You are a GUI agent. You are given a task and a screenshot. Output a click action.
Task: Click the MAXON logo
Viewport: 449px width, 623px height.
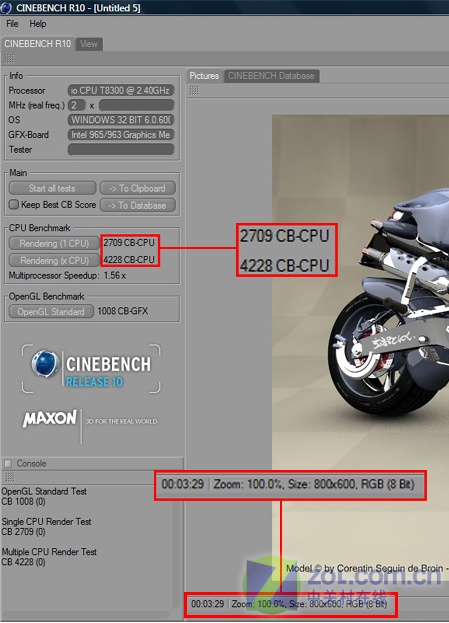click(50, 419)
